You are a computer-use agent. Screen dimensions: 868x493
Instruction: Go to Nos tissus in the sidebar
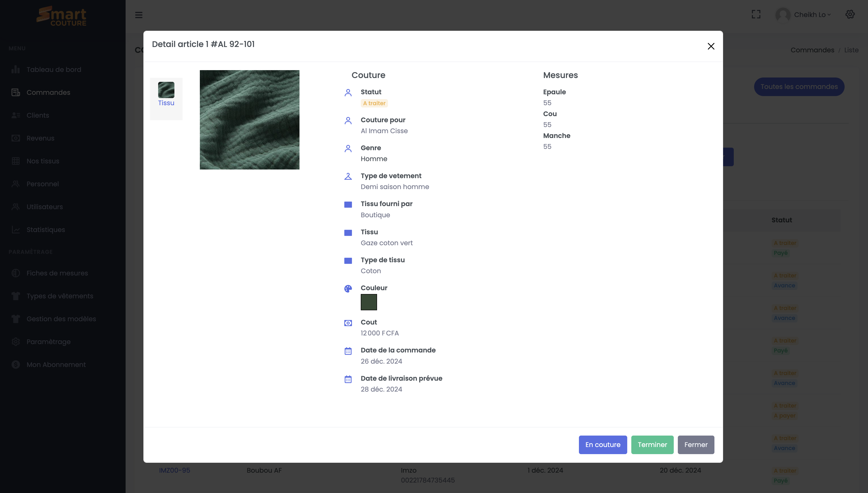tap(43, 161)
